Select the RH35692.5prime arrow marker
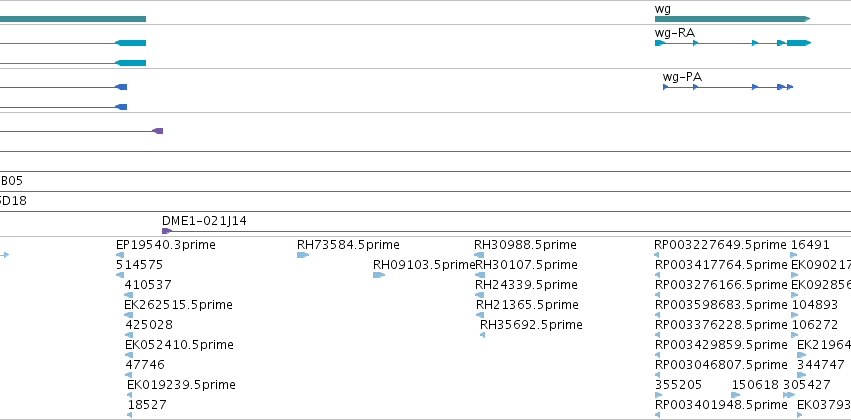 tap(482, 335)
